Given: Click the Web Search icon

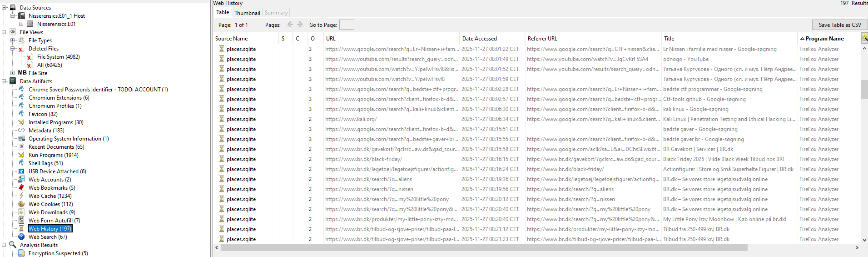Looking at the screenshot, I should coord(21,237).
